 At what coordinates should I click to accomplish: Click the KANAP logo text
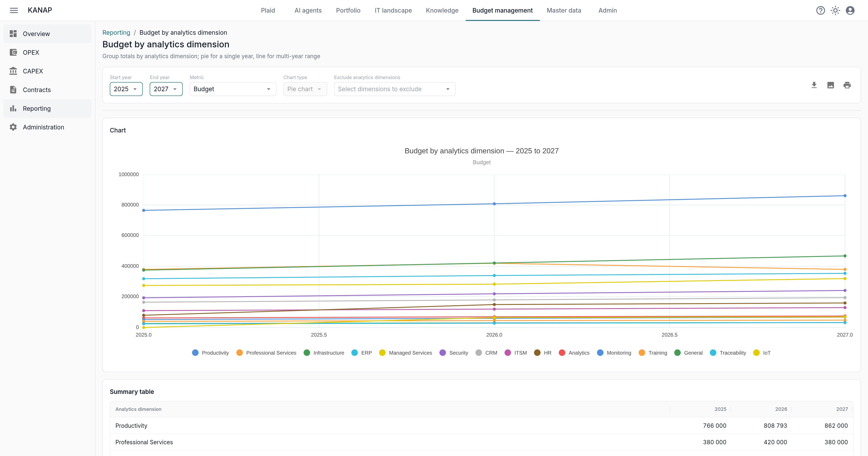40,10
